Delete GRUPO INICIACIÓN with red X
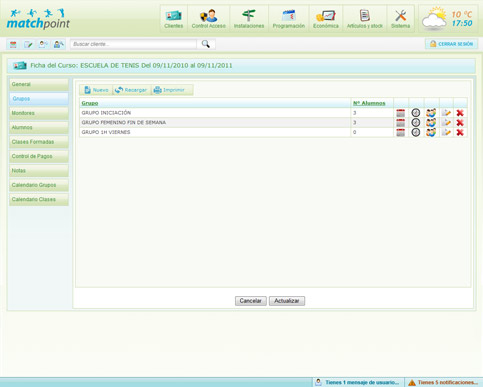Screen dimensions: 483x387 click(x=460, y=113)
